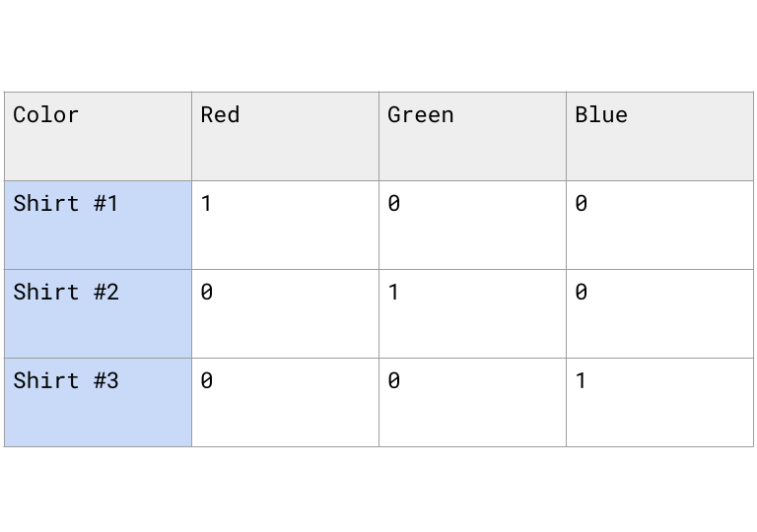This screenshot has width=757, height=532.
Task: Select the Shirt #2 Blue cell
Action: (x=659, y=313)
